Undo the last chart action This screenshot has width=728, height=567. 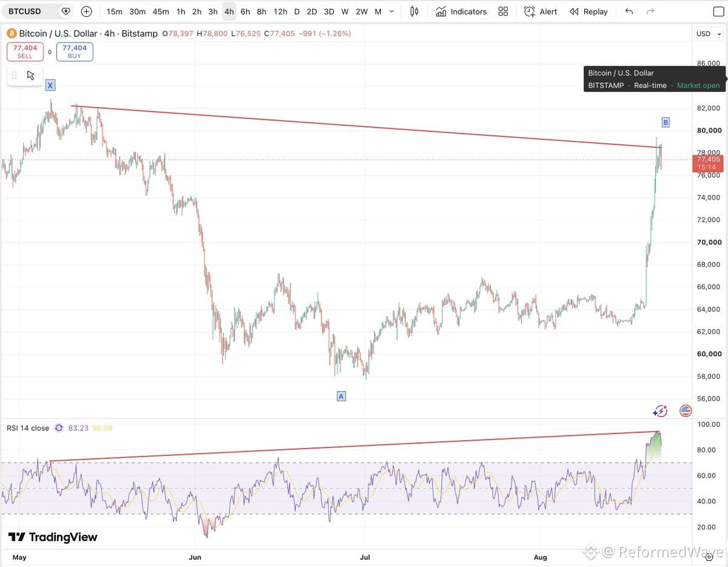[x=629, y=12]
